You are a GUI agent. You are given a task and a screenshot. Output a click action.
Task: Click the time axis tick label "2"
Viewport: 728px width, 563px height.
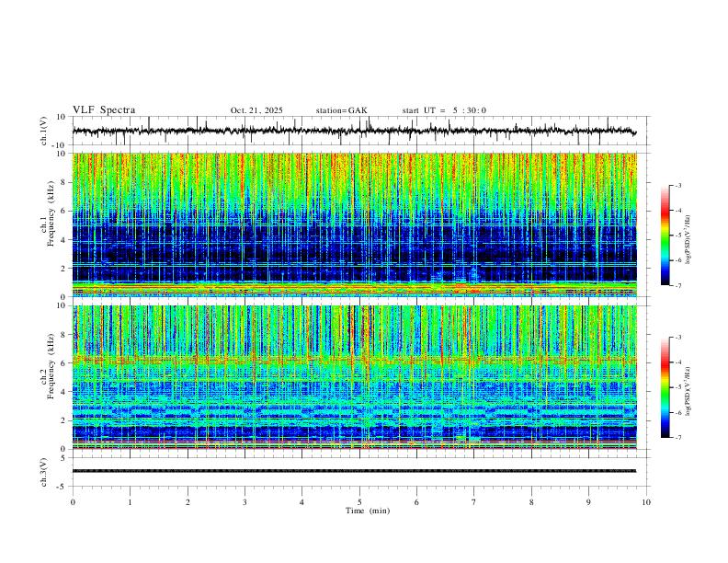coord(188,502)
